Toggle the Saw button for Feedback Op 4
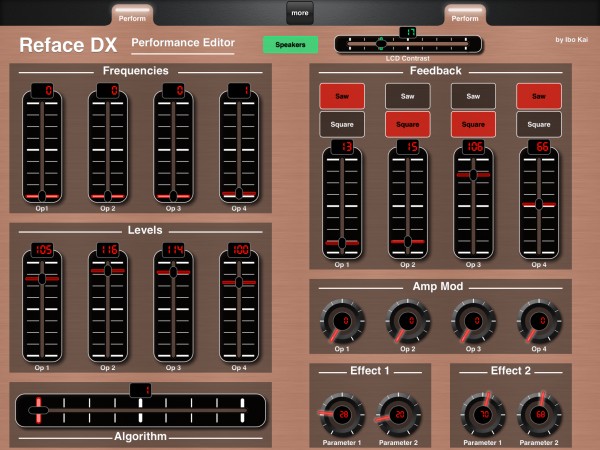Viewport: 600px width, 450px height. coord(539,96)
